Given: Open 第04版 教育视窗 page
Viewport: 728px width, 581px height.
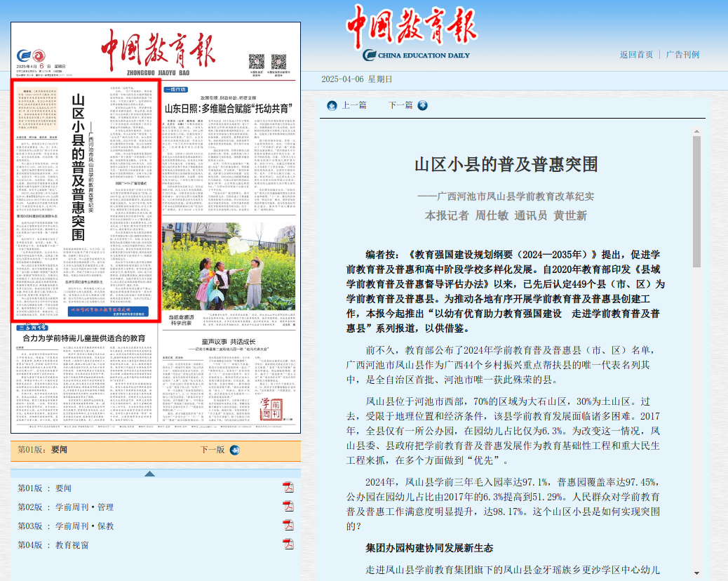Looking at the screenshot, I should pyautogui.click(x=53, y=545).
